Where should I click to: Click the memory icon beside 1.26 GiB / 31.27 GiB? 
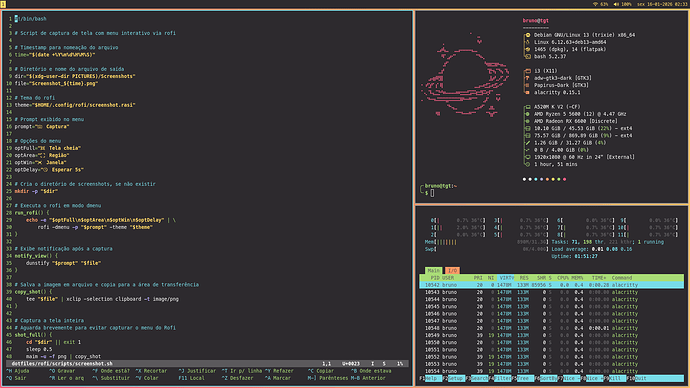pos(528,143)
